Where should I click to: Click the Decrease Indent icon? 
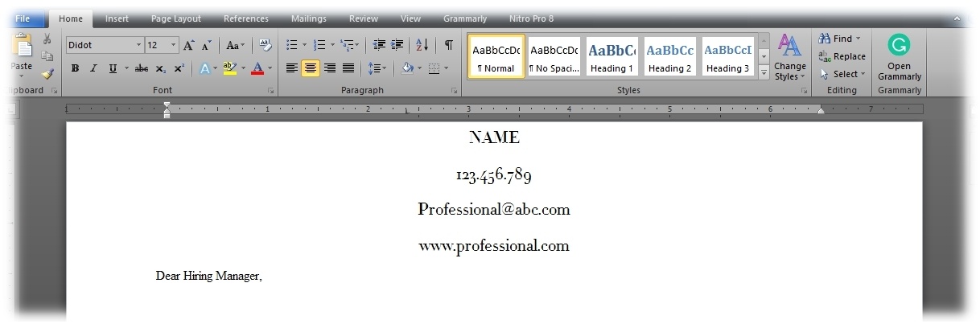click(x=380, y=46)
